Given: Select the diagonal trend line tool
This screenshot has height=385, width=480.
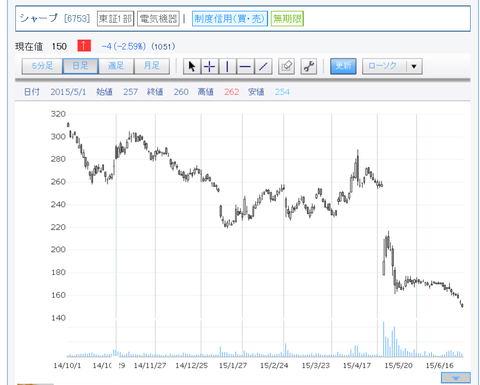Looking at the screenshot, I should tap(263, 66).
